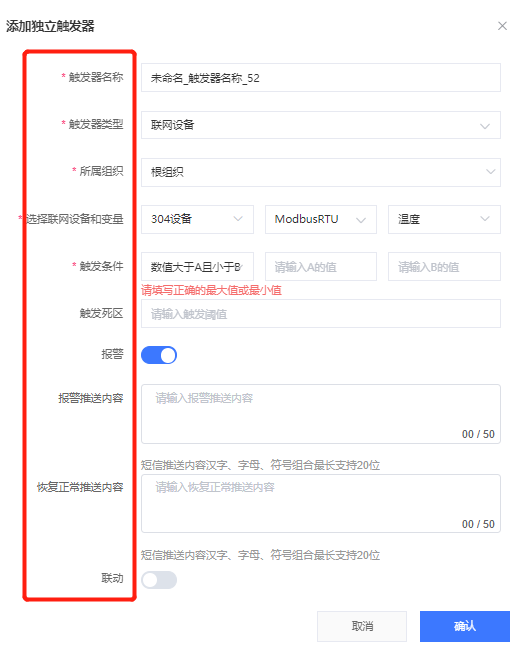Click chevron arrow next to 温度
This screenshot has height=651, width=521.
point(485,219)
